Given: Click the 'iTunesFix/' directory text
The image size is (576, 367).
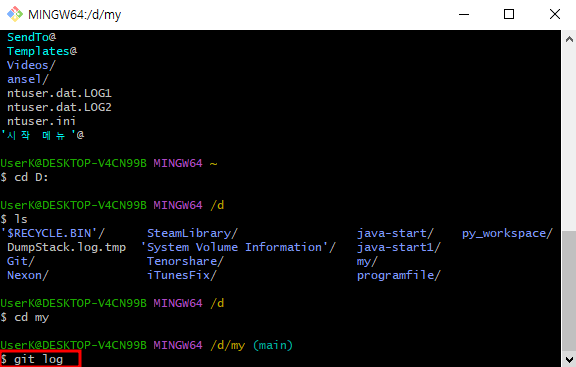Looking at the screenshot, I should (182, 275).
